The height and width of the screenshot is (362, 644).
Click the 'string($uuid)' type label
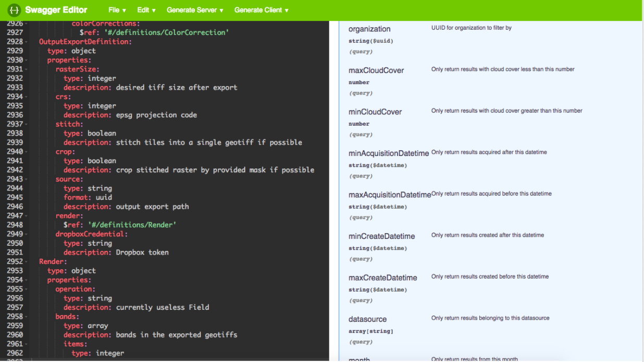371,41
